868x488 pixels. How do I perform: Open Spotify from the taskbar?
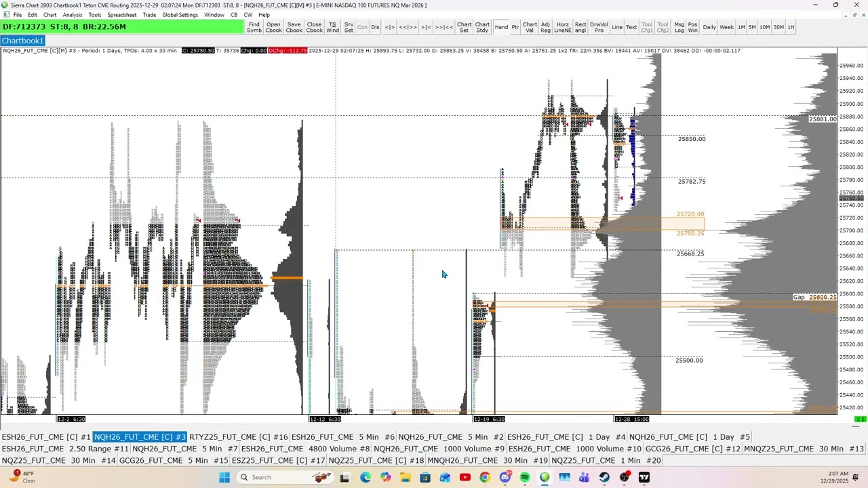525,477
